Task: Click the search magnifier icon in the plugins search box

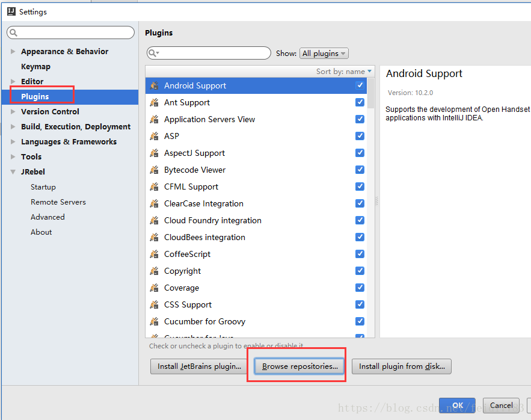Action: click(153, 53)
